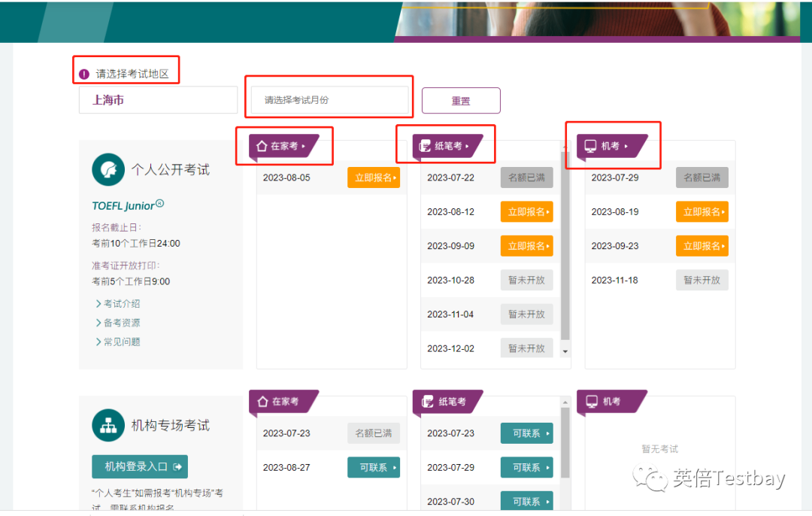Click the round head icon beside 个人公开考试
Viewport: 812px width, 516px height.
coord(108,169)
